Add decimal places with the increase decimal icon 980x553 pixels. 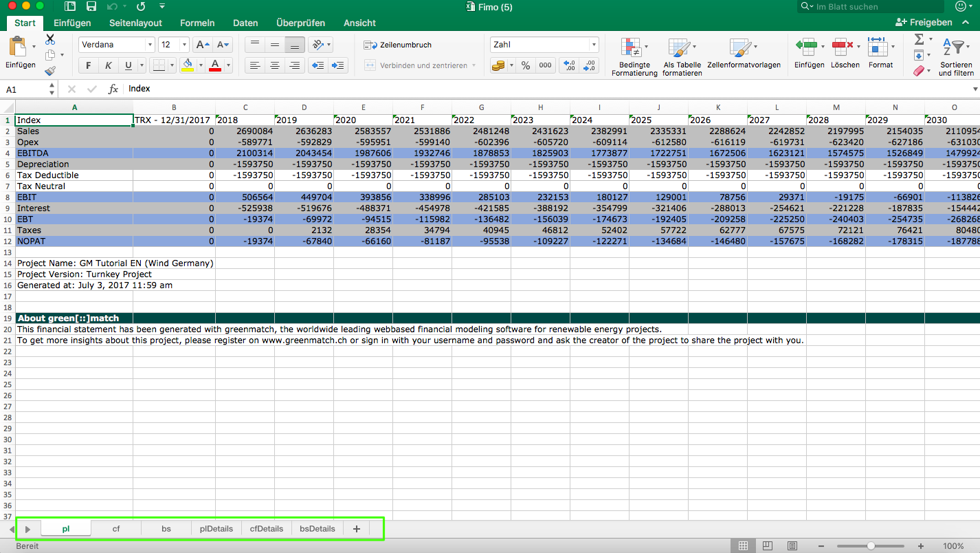click(x=568, y=65)
